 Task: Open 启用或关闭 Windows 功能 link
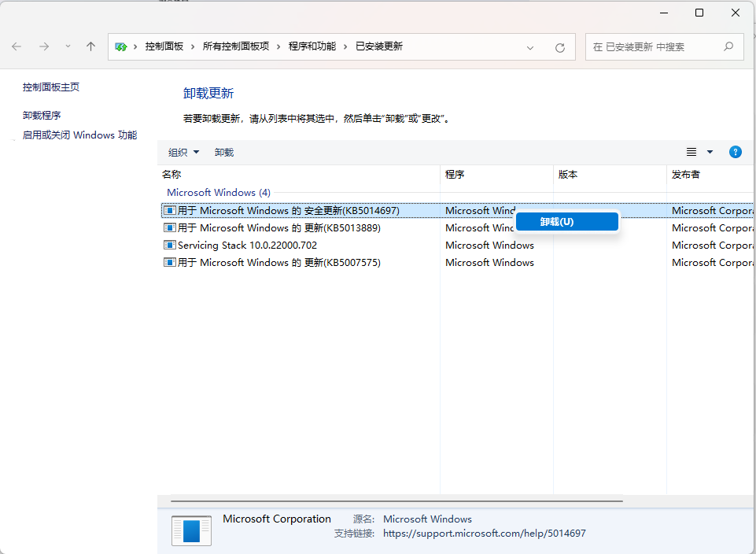click(x=79, y=135)
